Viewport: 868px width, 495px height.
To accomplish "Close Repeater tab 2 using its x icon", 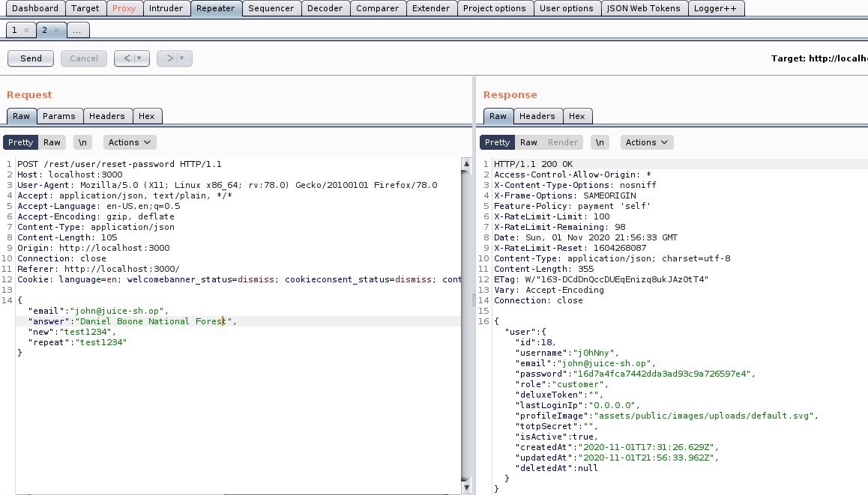I will pyautogui.click(x=58, y=31).
